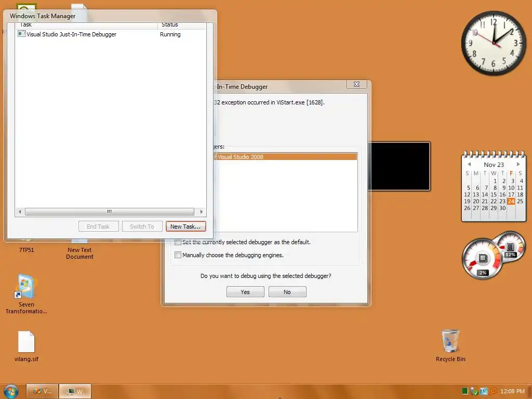Click Yes in the Just-In-Time Debugger dialog

[245, 292]
